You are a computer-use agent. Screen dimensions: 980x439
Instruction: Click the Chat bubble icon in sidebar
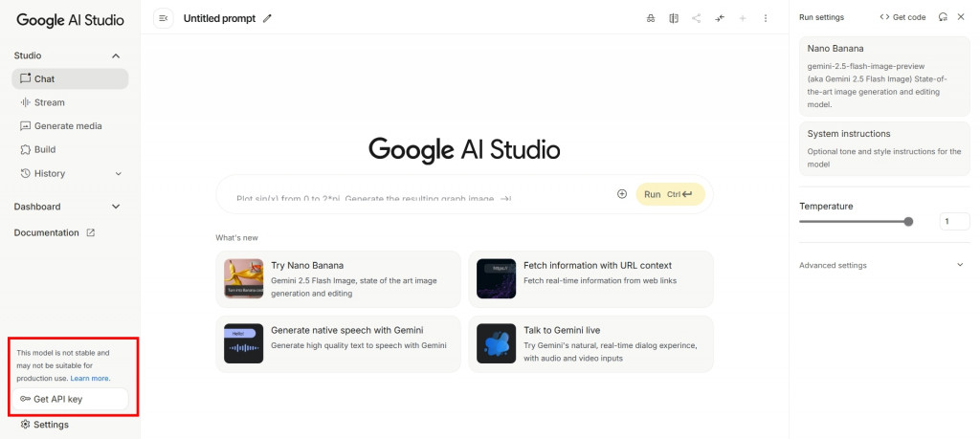[25, 78]
